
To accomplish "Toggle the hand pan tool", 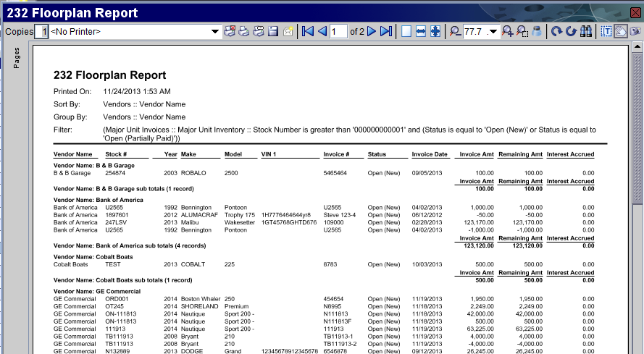I will point(621,31).
